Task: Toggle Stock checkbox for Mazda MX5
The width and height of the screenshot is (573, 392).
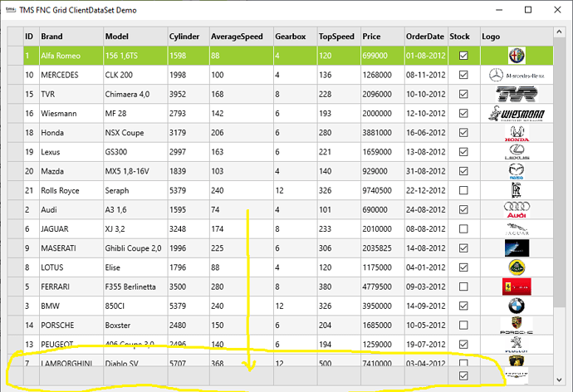Action: click(463, 171)
